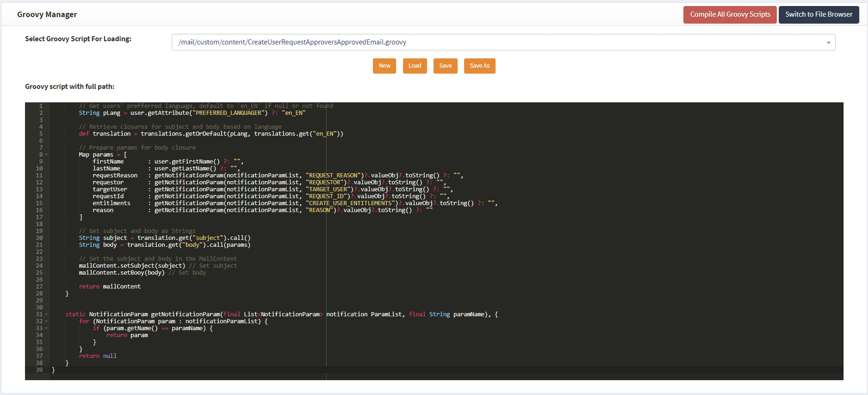Open the Groovy script selection dropdown
This screenshot has height=395, width=868.
pos(503,42)
